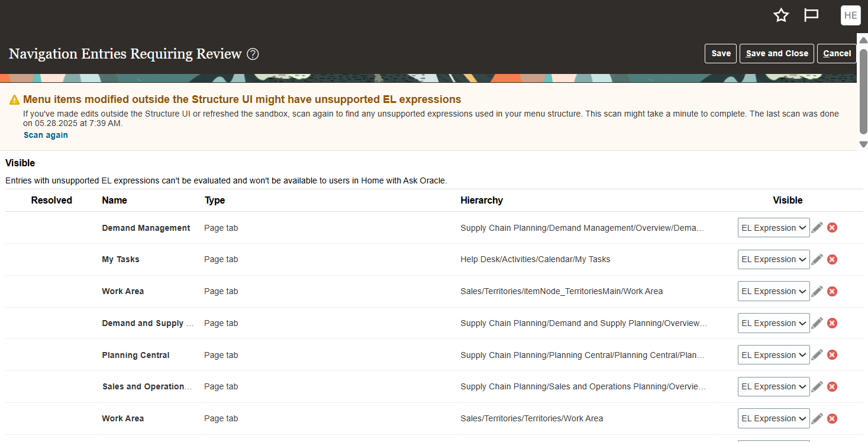Click the pencil icon for Work Area row
The image size is (868, 442).
click(817, 291)
